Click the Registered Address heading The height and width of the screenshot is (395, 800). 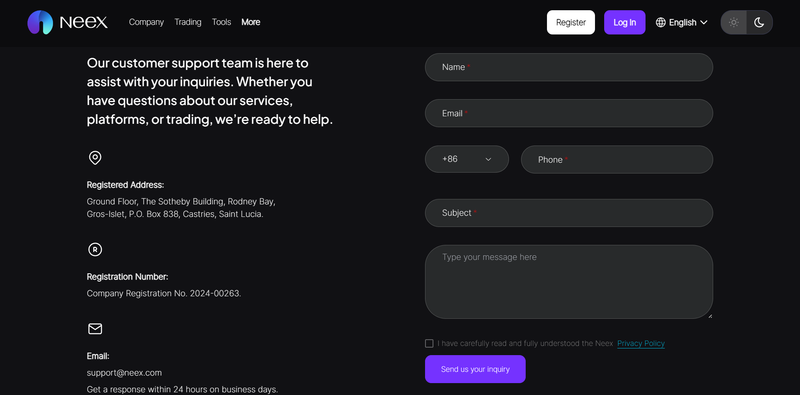pyautogui.click(x=125, y=185)
